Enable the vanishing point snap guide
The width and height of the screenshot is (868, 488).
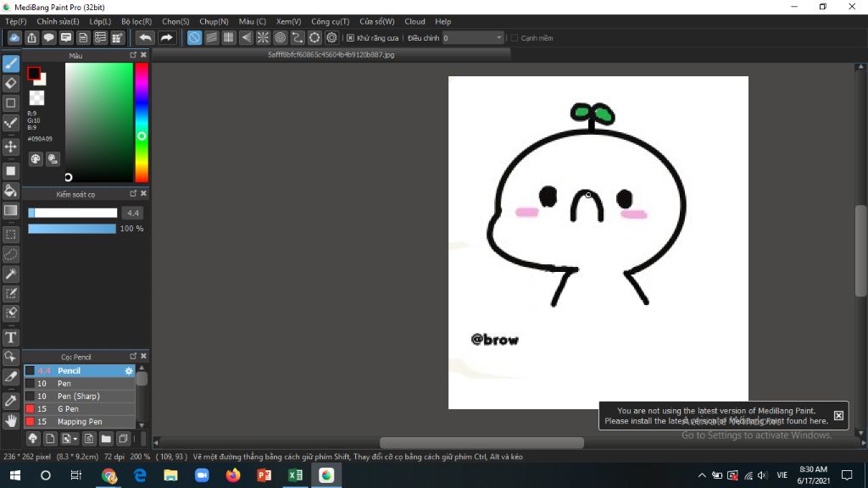[246, 37]
